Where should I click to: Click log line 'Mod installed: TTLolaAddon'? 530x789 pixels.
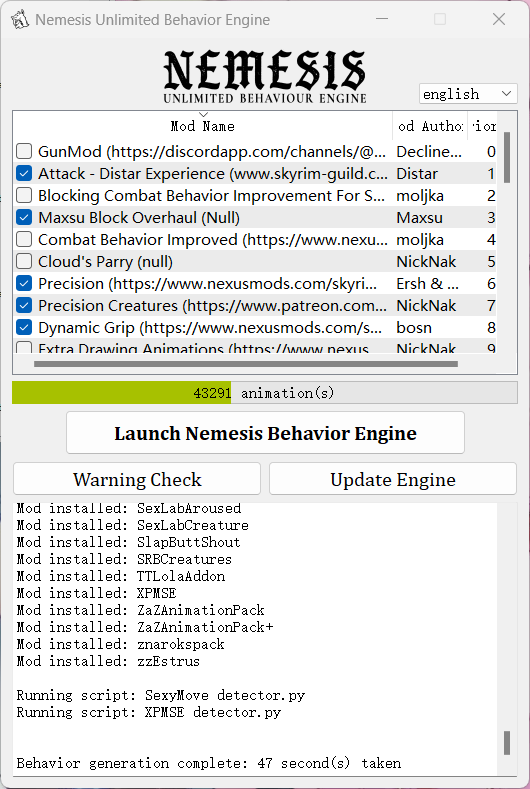click(121, 576)
